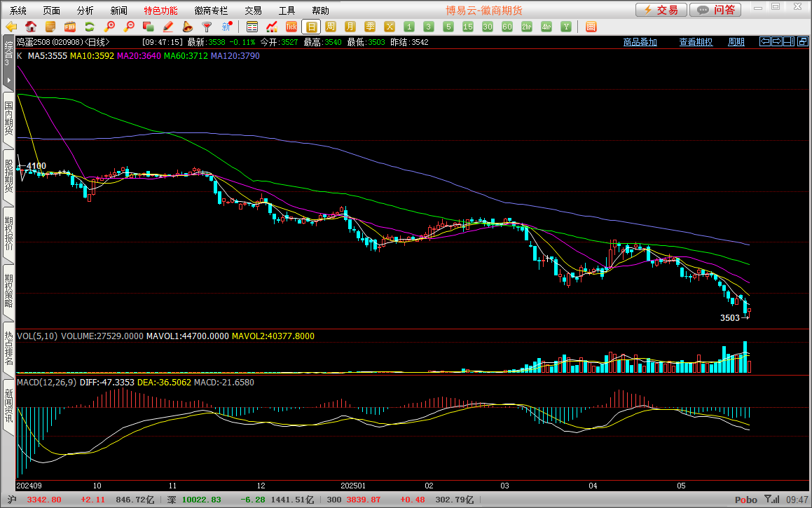812x508 pixels.
Task: Select the monthly 月 period button
Action: pyautogui.click(x=350, y=27)
